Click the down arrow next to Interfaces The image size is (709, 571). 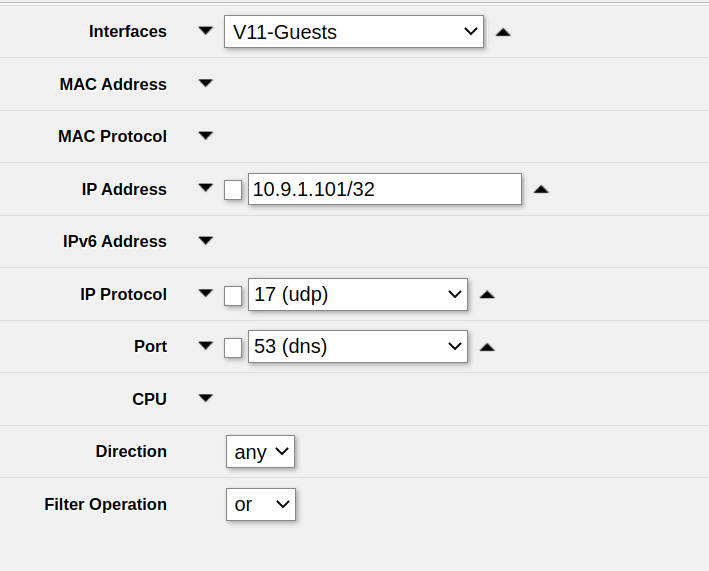click(x=206, y=31)
